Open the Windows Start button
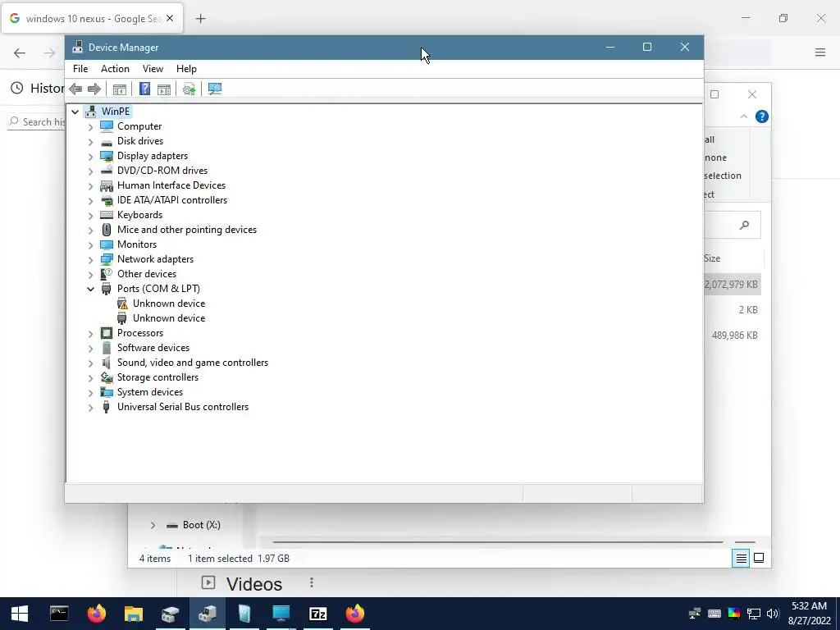 point(20,614)
